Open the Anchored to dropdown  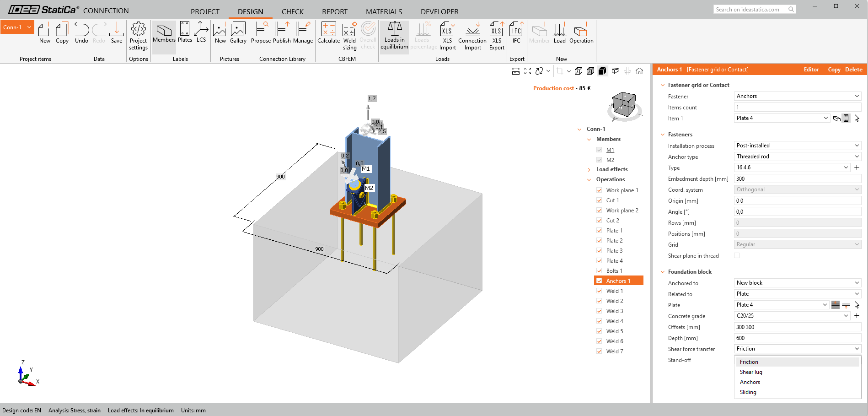pyautogui.click(x=798, y=283)
